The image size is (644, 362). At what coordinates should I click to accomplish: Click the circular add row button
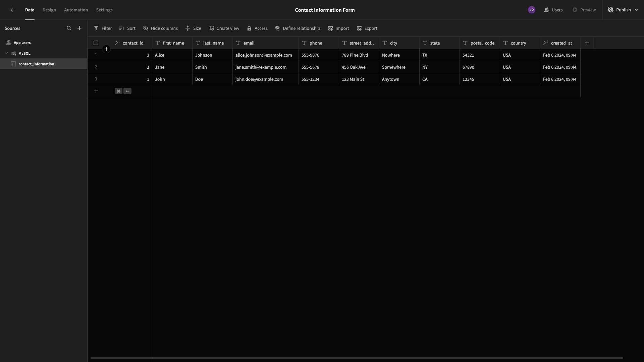pyautogui.click(x=106, y=49)
